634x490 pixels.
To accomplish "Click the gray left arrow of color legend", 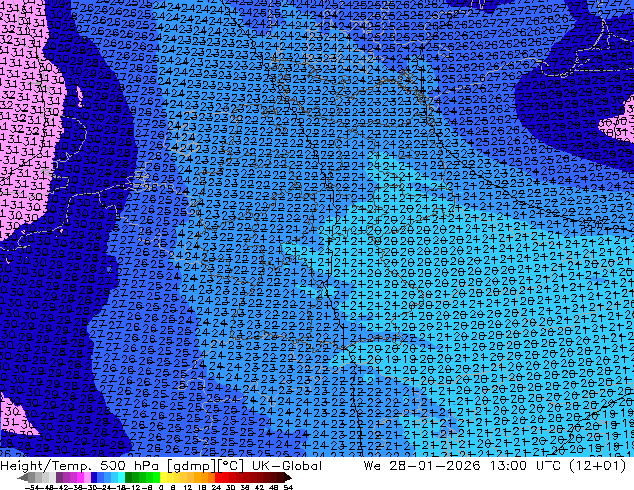I will [23, 478].
